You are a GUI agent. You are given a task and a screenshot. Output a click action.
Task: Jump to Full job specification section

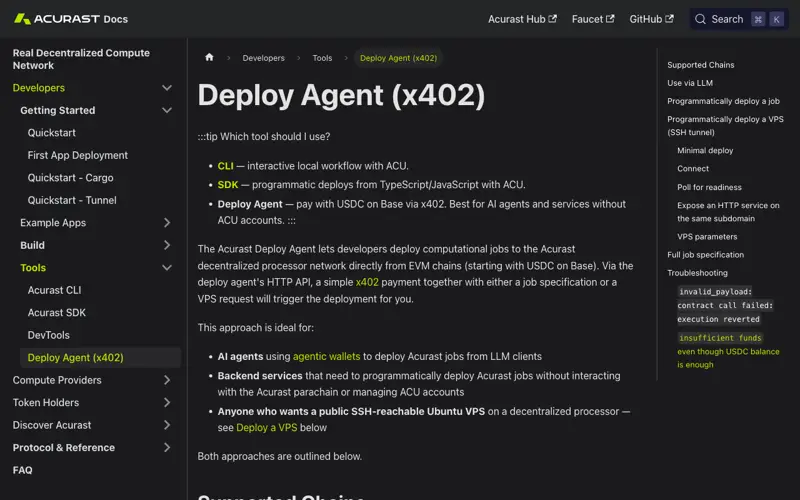point(705,255)
